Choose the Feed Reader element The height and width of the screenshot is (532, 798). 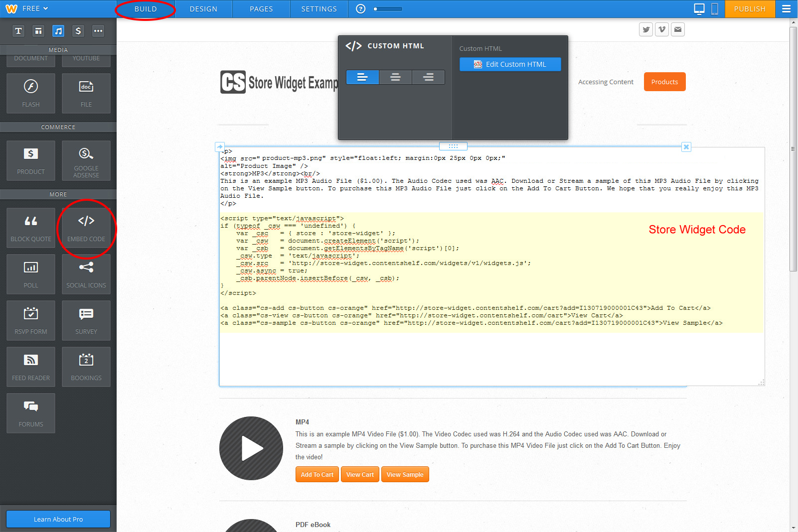coord(31,367)
